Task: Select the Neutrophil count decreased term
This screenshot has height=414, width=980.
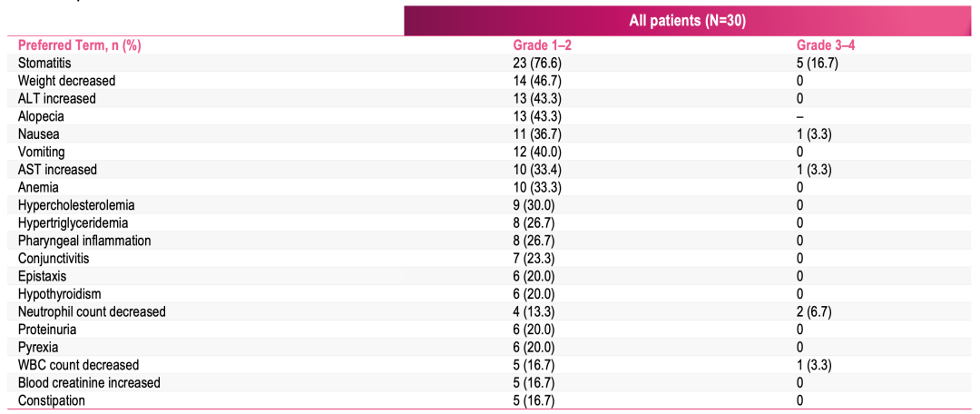Action: 92,311
